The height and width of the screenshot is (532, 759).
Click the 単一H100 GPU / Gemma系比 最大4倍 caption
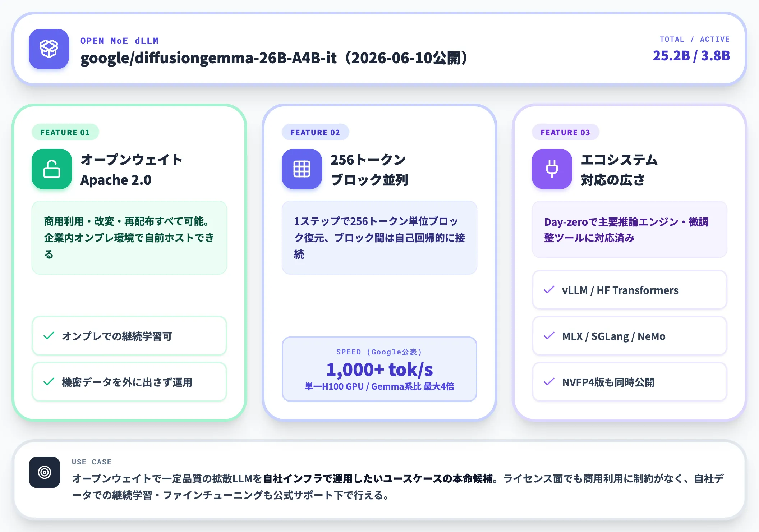click(379, 386)
